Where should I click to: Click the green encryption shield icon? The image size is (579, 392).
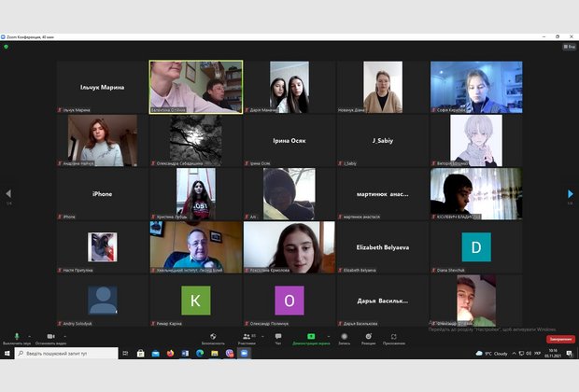pos(6,47)
